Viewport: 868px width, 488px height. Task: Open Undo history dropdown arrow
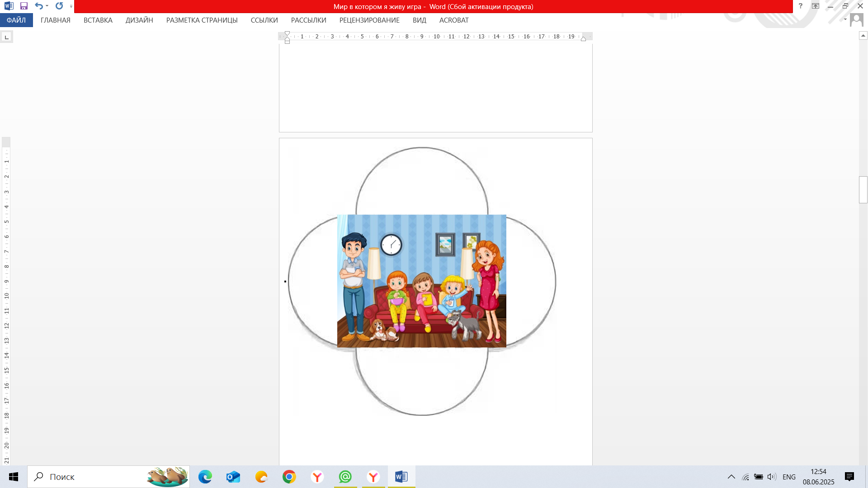coord(47,6)
